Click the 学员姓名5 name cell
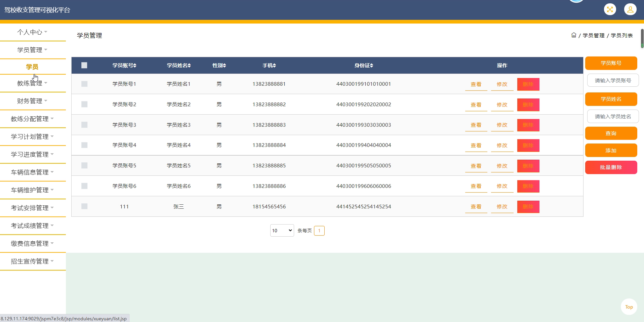Screen dimensions: 644x322 (179, 166)
